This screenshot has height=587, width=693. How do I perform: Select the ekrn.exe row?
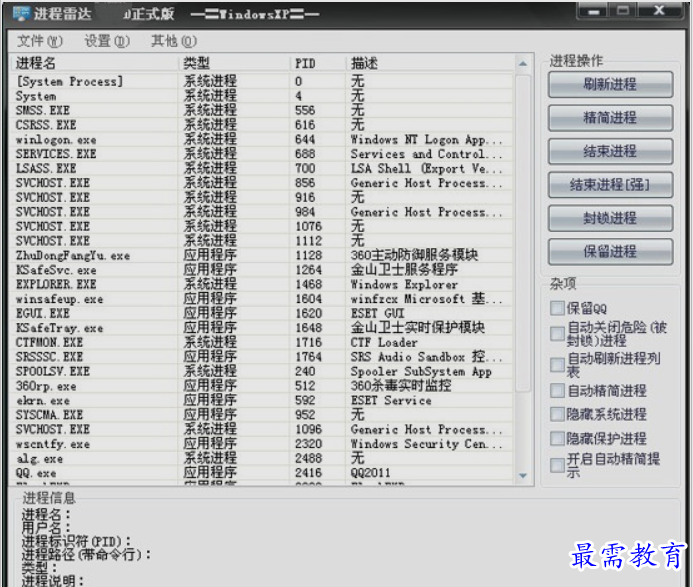coord(262,400)
